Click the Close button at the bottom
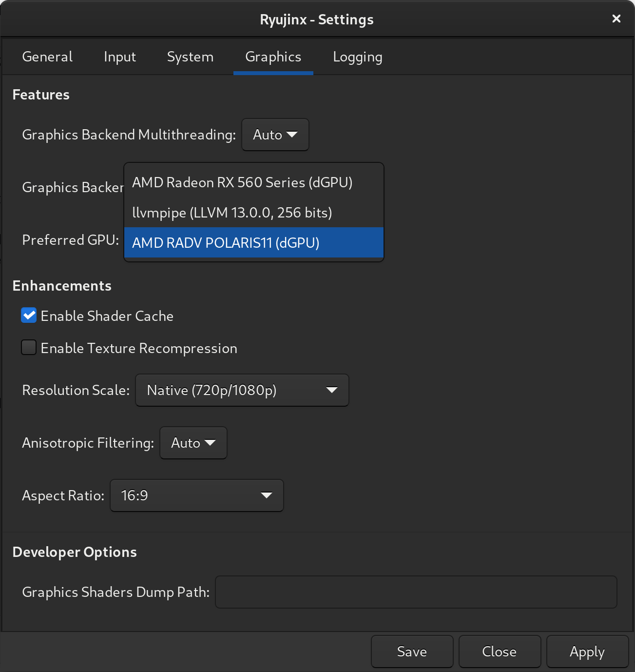Screen dimensions: 635x672 [500, 652]
